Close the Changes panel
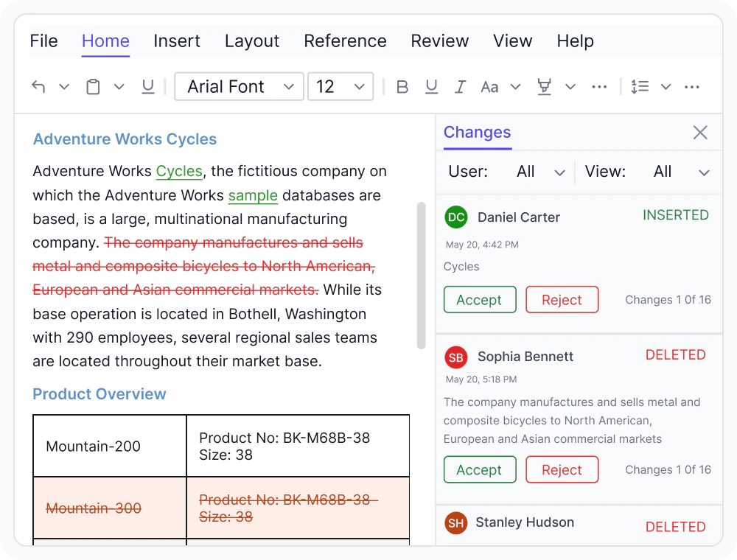This screenshot has height=560, width=737. tap(700, 133)
